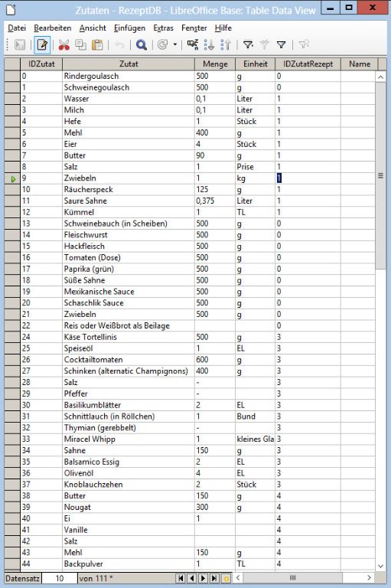
Task: Click the Refresh icon
Action: coord(163,45)
